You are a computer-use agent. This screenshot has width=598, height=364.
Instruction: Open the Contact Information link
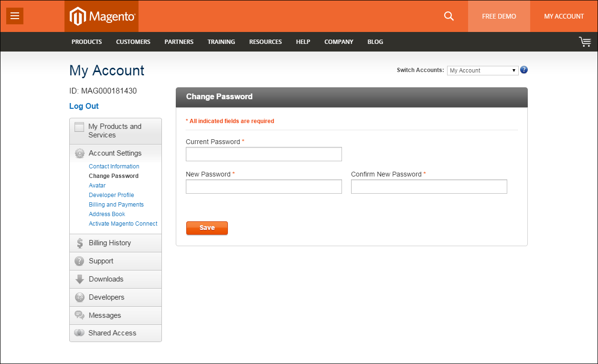pyautogui.click(x=114, y=166)
